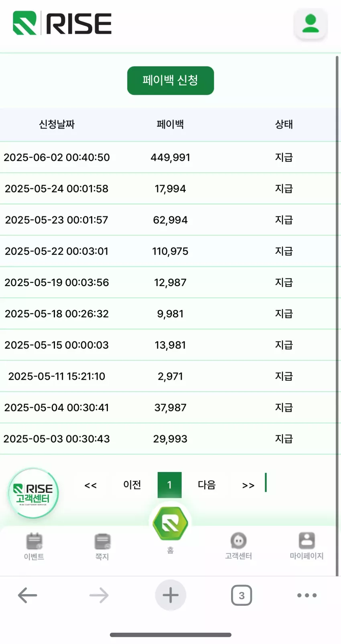Image resolution: width=341 pixels, height=644 pixels.
Task: Tap browser back arrow
Action: (x=28, y=595)
